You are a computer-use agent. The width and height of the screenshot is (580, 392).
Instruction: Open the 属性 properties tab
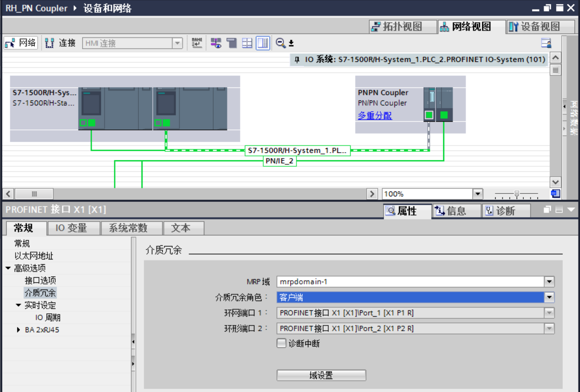(407, 211)
